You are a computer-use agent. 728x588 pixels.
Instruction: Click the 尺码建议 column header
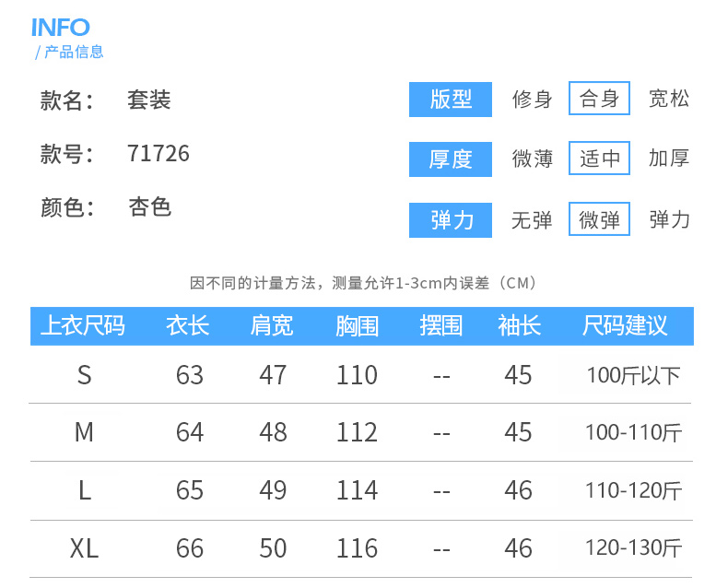coord(625,326)
